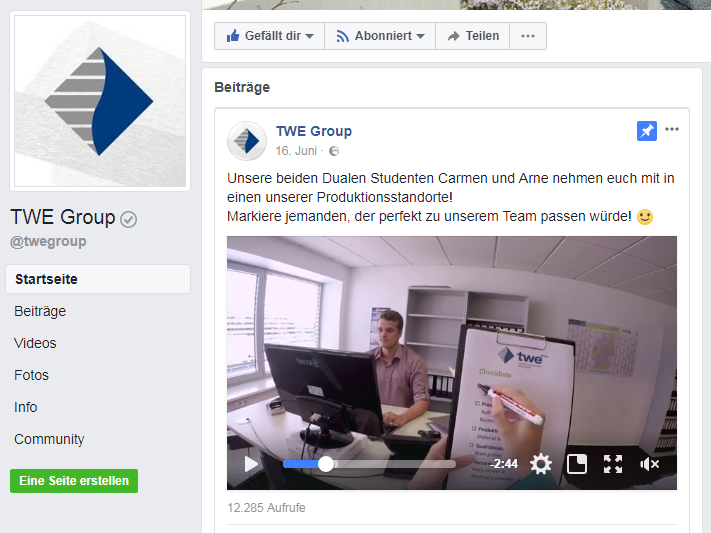Click the '-2:44' remaining time label
The height and width of the screenshot is (533, 711).
click(504, 464)
